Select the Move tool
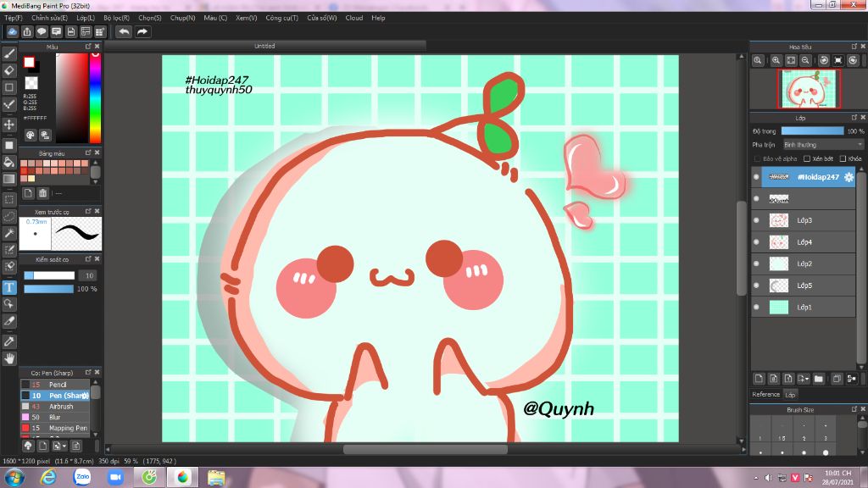 click(x=8, y=125)
